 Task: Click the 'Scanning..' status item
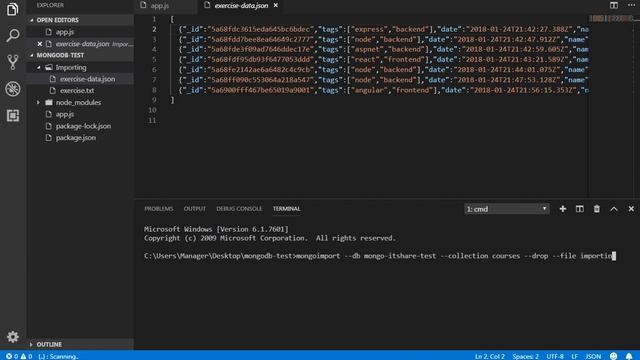pyautogui.click(x=58, y=356)
